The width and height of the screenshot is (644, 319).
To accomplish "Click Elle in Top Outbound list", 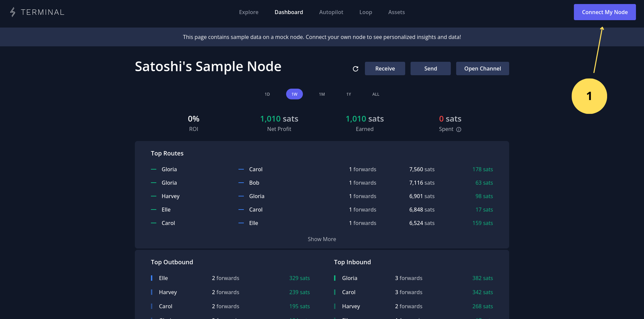I will click(x=163, y=278).
